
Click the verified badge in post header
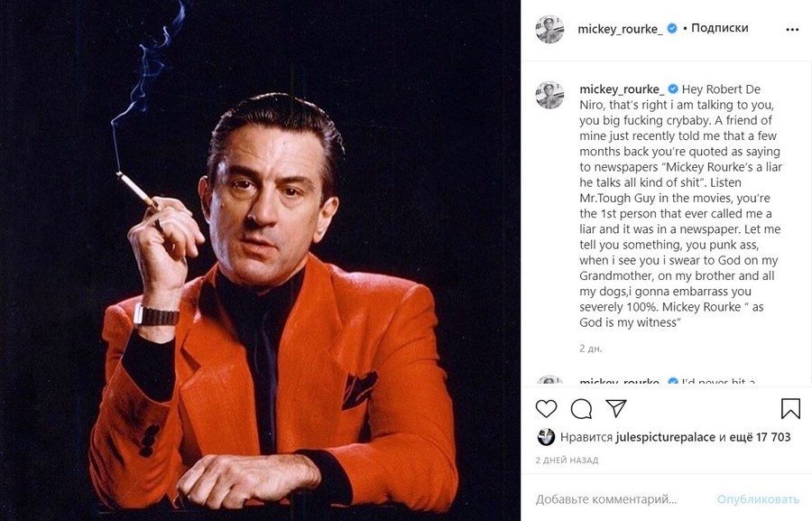pyautogui.click(x=671, y=29)
